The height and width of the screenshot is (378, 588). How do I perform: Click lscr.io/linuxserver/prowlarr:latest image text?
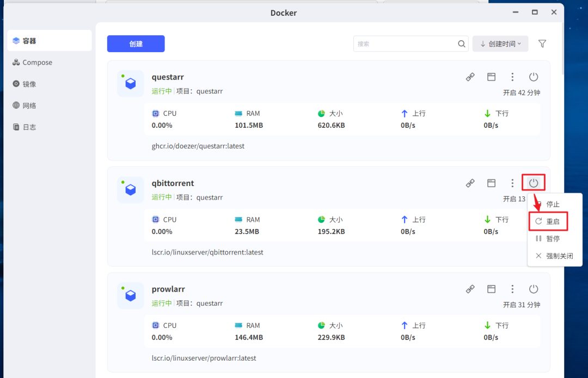(x=204, y=358)
